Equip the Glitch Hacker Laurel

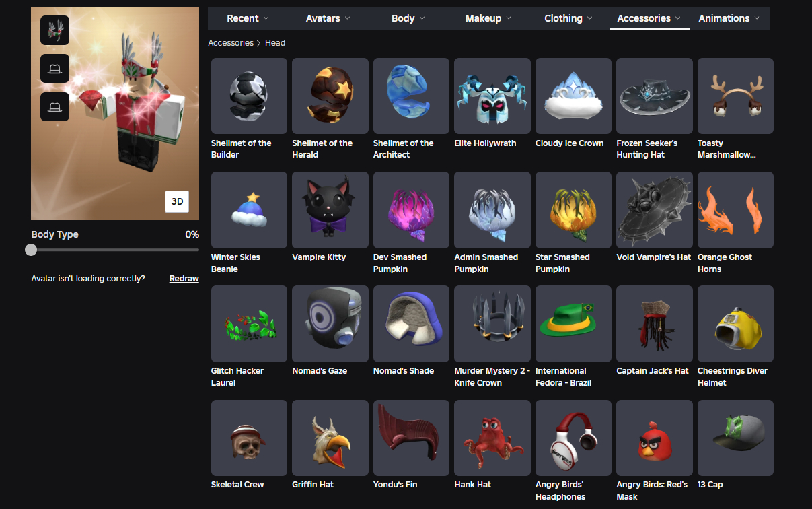click(249, 324)
